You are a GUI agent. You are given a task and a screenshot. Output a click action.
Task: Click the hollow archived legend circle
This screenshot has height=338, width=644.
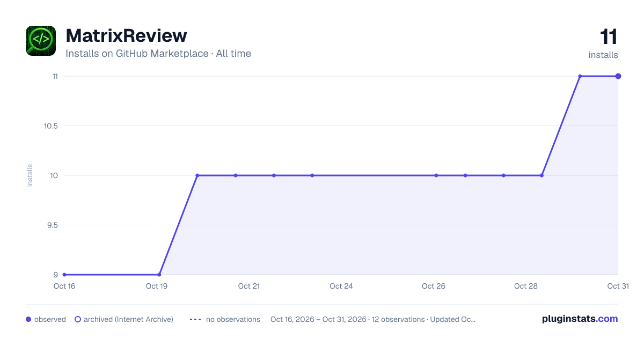coord(78,319)
